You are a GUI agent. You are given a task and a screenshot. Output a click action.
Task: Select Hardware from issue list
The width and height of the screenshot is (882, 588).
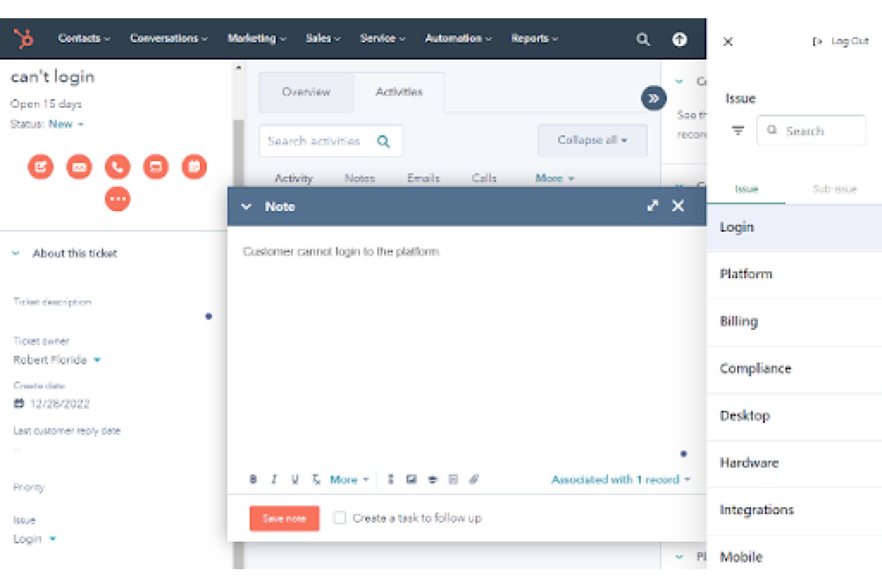click(794, 463)
